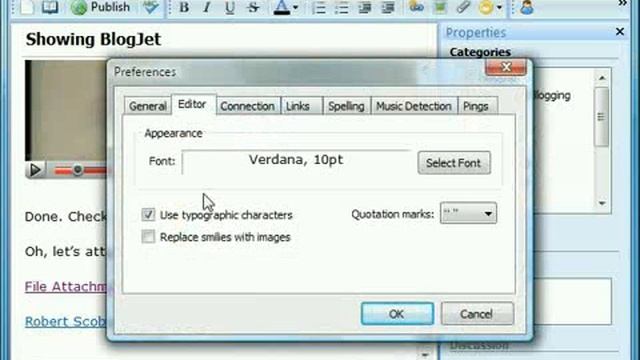Click the editor scroll down arrow
This screenshot has height=360, width=640.
425,355
